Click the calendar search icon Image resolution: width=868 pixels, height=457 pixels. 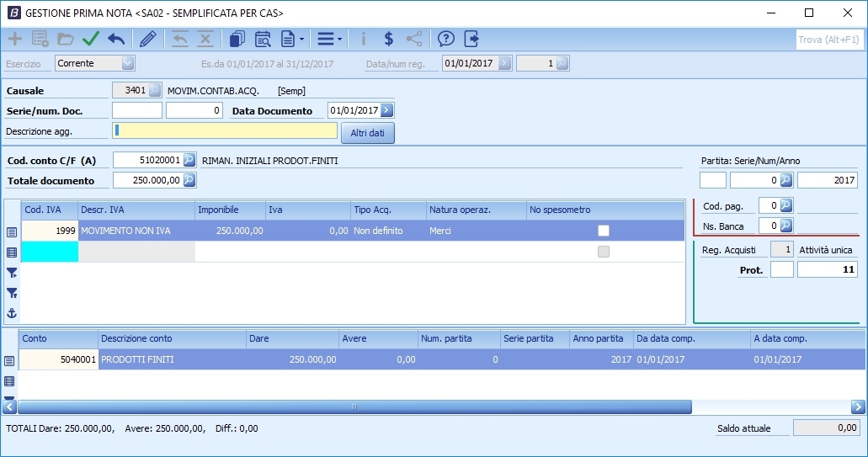pos(263,39)
